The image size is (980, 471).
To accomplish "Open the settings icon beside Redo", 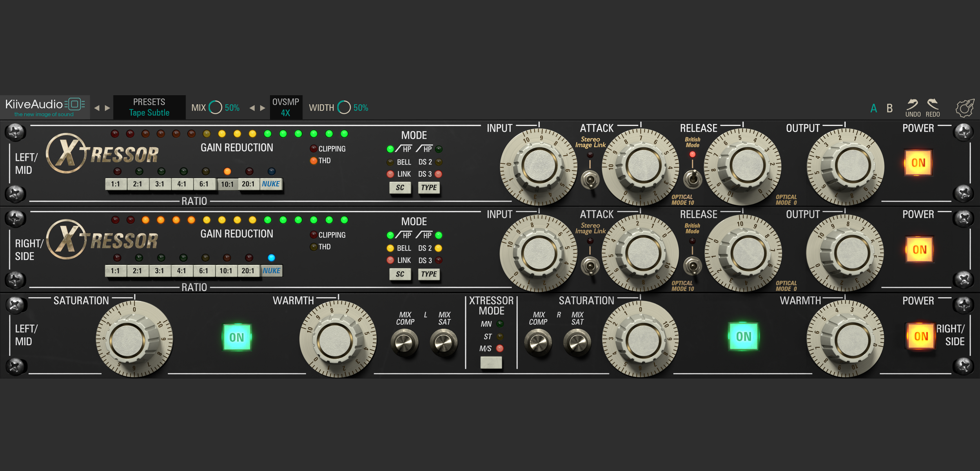I will click(x=965, y=108).
